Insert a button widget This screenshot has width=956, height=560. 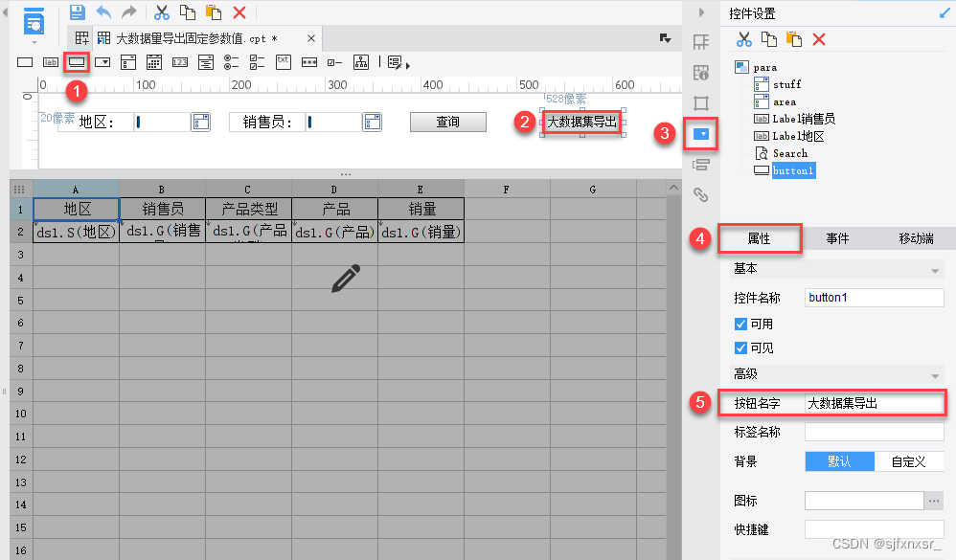pos(77,62)
